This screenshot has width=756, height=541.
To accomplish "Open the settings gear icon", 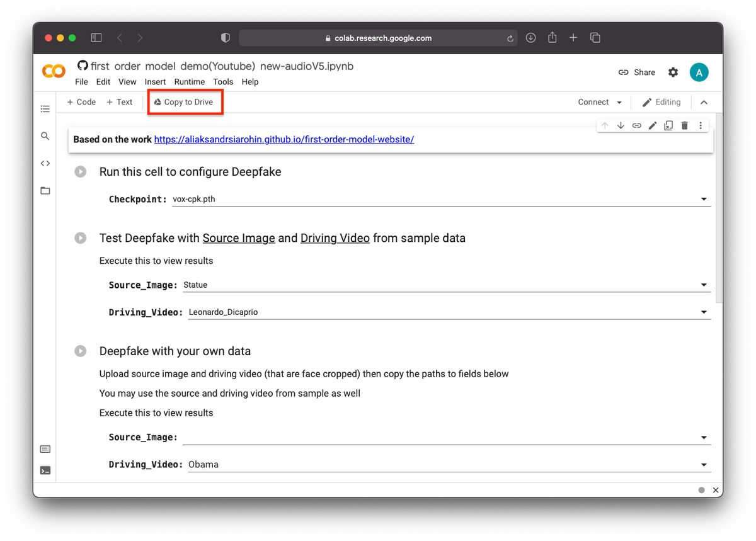I will pos(673,72).
